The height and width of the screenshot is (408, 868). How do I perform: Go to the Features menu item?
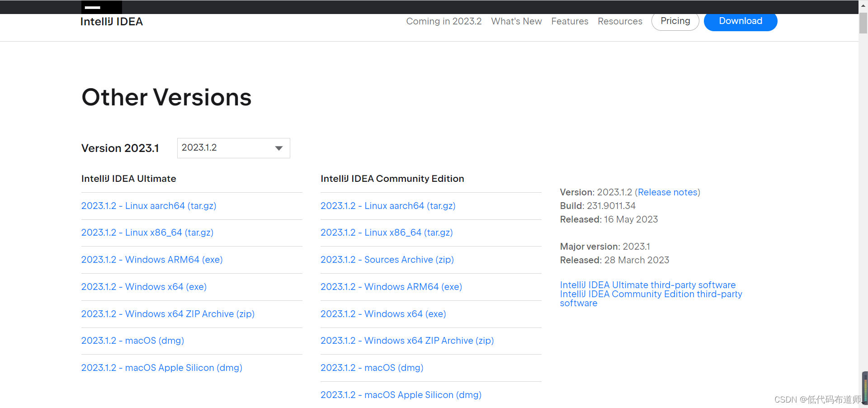point(570,21)
